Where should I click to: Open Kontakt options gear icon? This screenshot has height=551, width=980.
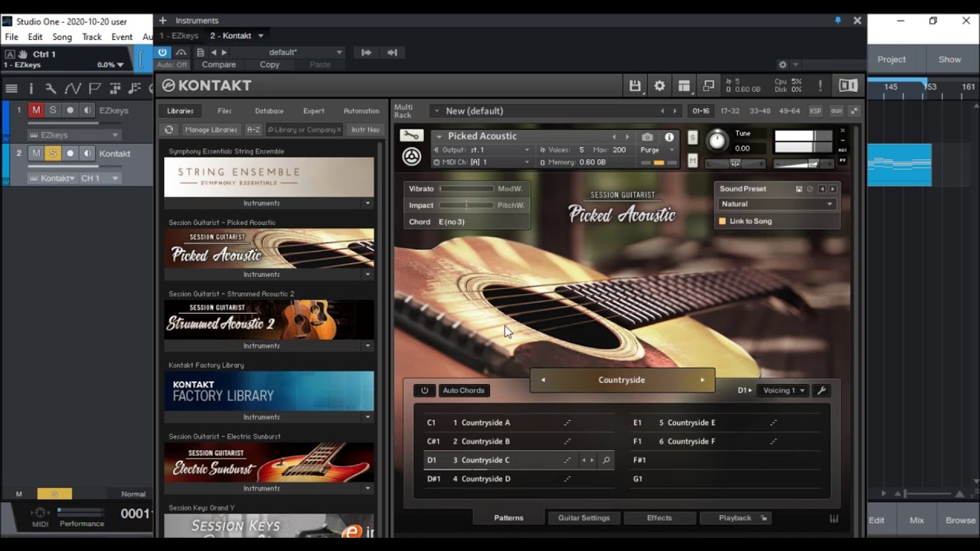(659, 86)
